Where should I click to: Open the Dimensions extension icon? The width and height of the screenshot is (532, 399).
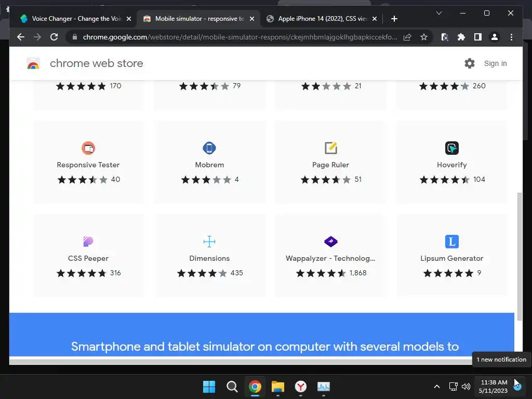coord(209,242)
